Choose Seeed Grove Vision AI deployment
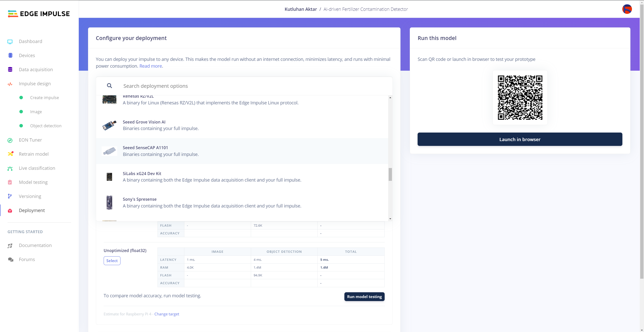 [144, 125]
